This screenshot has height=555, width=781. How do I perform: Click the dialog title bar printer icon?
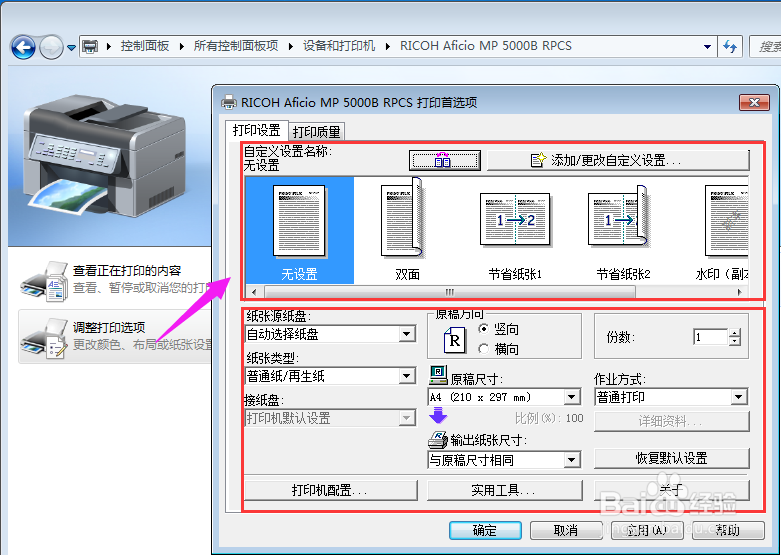(x=229, y=102)
